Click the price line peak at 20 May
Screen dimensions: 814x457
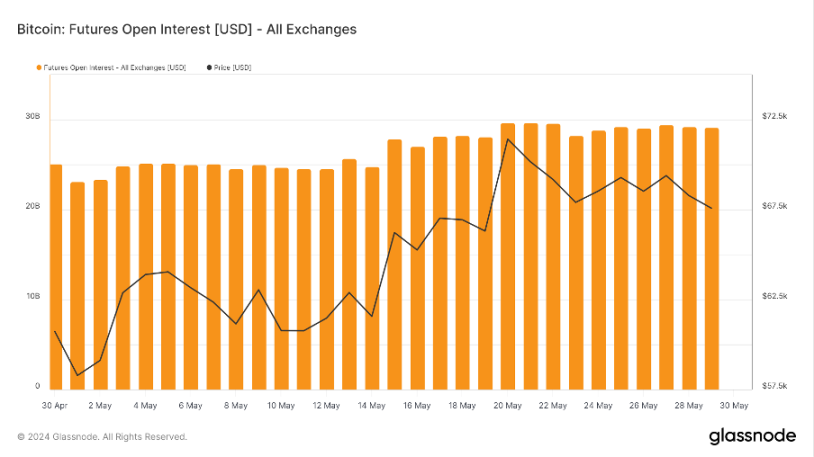[508, 139]
